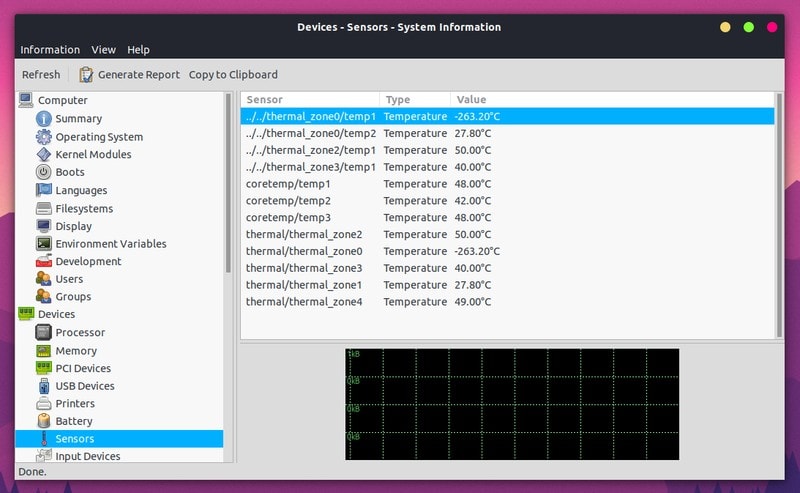The height and width of the screenshot is (493, 800).
Task: Click the Printers icon
Action: 44,403
